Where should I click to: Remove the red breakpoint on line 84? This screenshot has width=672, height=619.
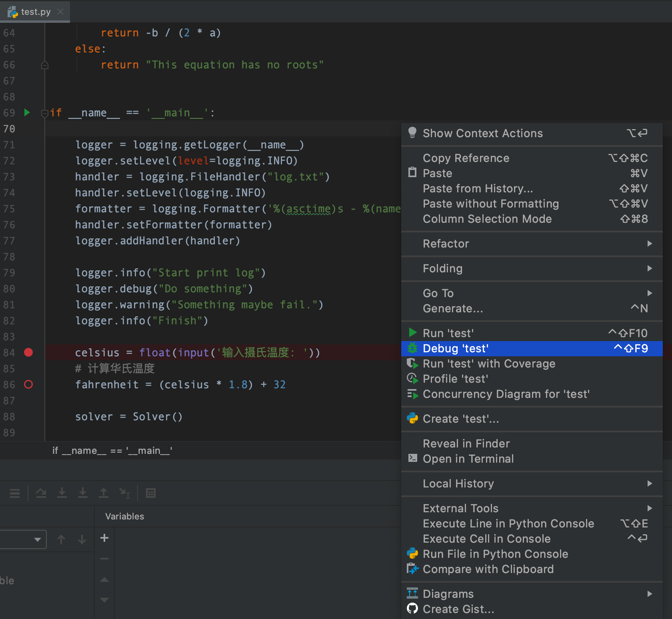[x=28, y=352]
